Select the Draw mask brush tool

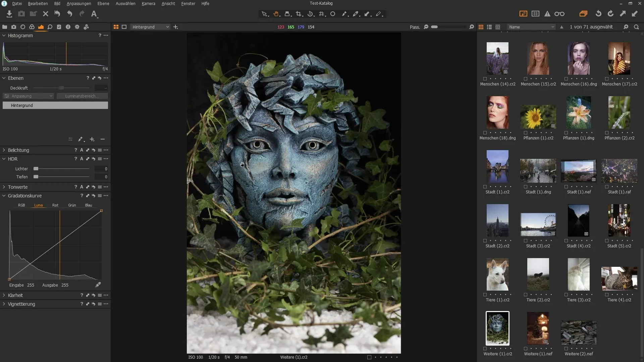coord(344,14)
